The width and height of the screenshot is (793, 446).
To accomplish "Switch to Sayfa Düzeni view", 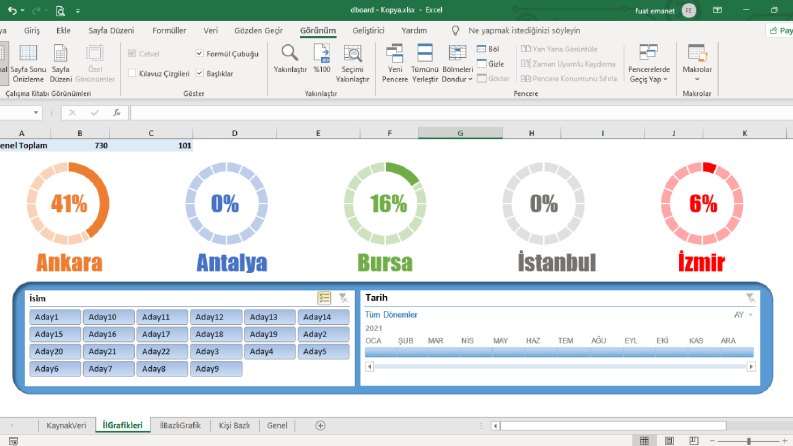I will tap(61, 64).
